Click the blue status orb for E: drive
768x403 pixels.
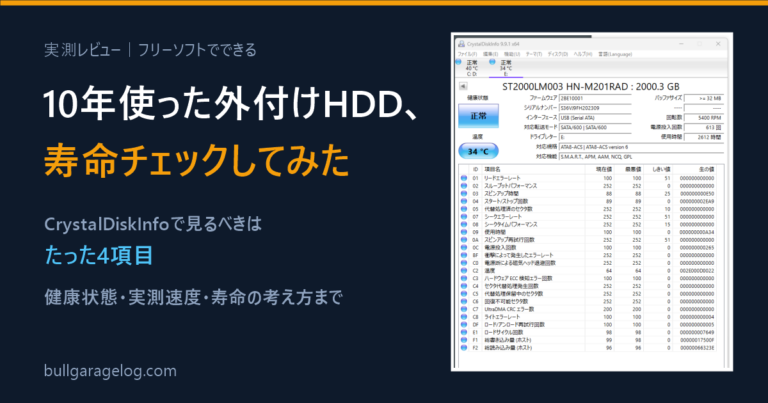(x=492, y=62)
